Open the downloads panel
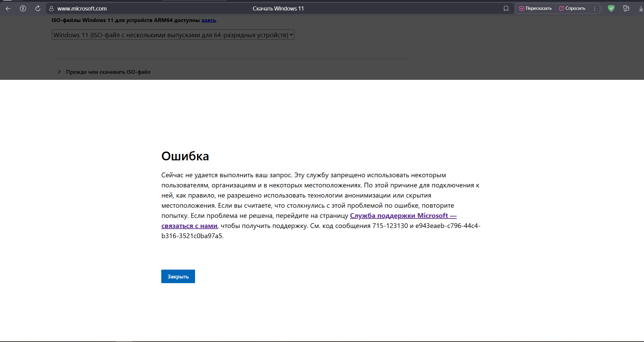Screen dimensions: 644x342 [641, 8]
